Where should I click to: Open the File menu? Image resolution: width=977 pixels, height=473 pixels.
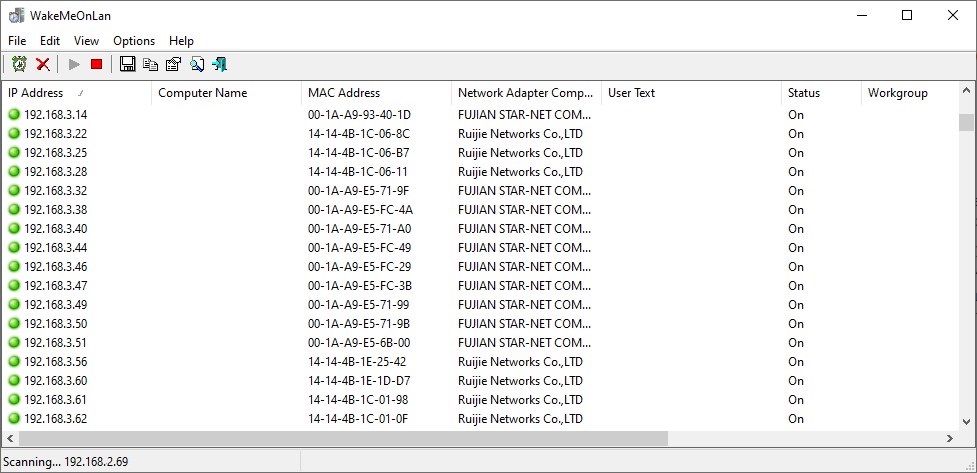[x=17, y=41]
